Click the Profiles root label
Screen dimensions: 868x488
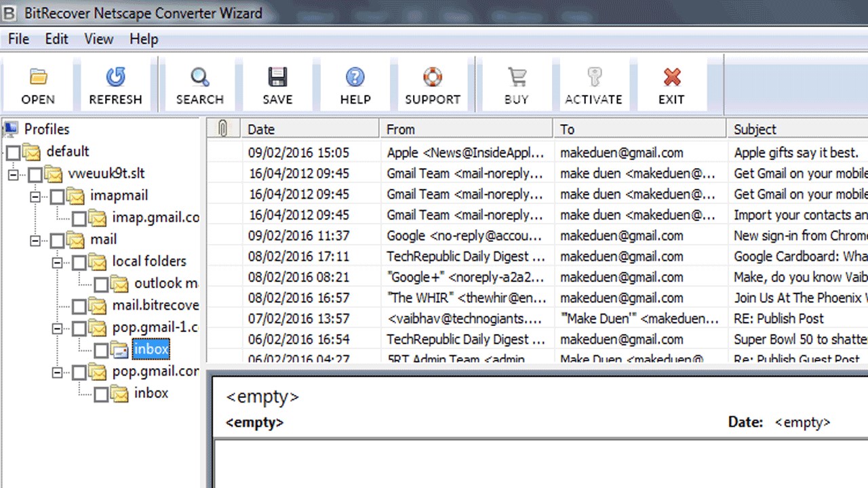tap(47, 129)
